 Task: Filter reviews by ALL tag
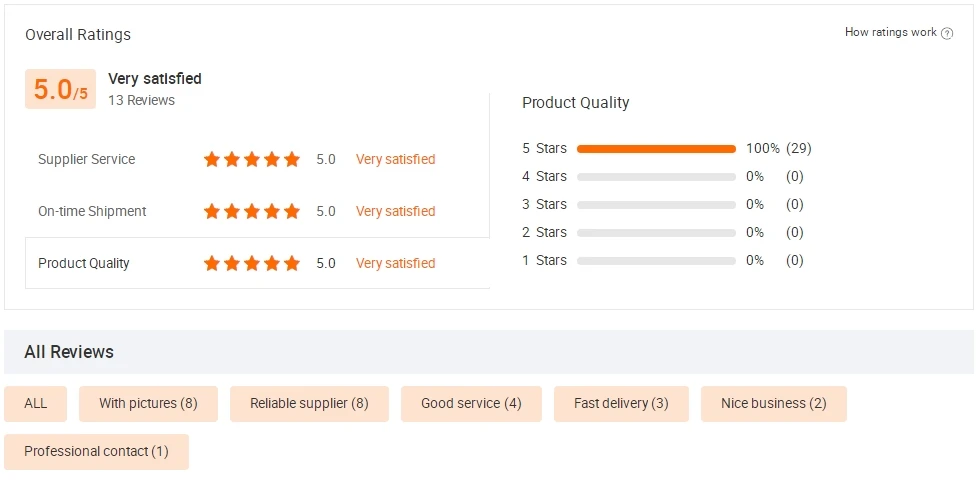pyautogui.click(x=36, y=404)
